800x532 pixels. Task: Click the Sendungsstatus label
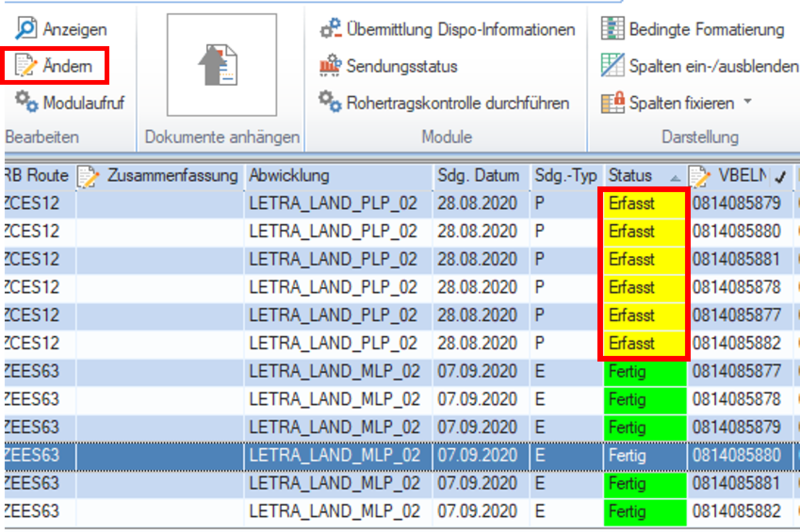pos(402,66)
